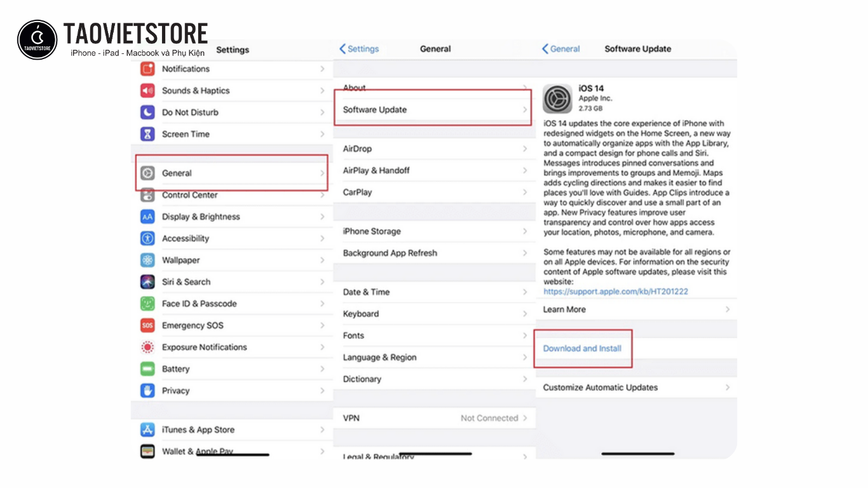Tap the Sounds & Haptics speaker icon
The image size is (868, 488).
(147, 90)
